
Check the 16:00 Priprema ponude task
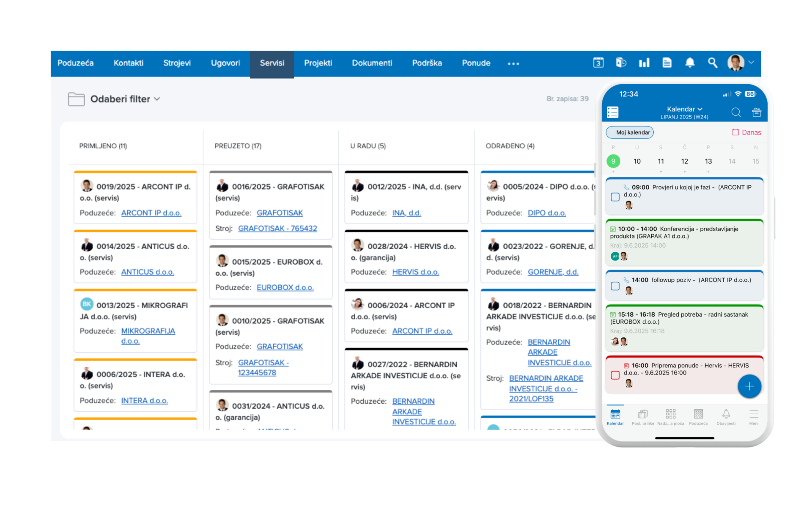[615, 375]
